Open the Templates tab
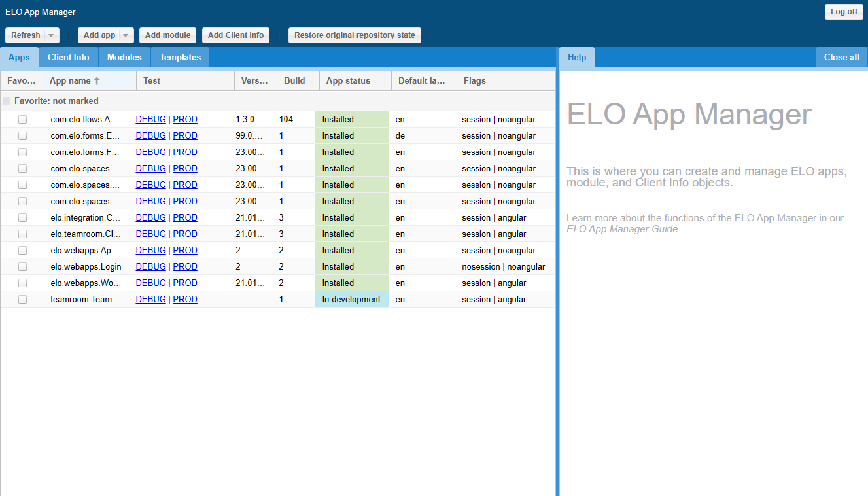The image size is (868, 496). [x=180, y=58]
